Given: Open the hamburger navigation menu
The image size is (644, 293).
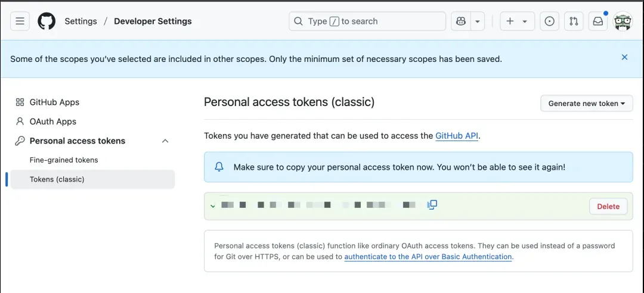Looking at the screenshot, I should (20, 21).
